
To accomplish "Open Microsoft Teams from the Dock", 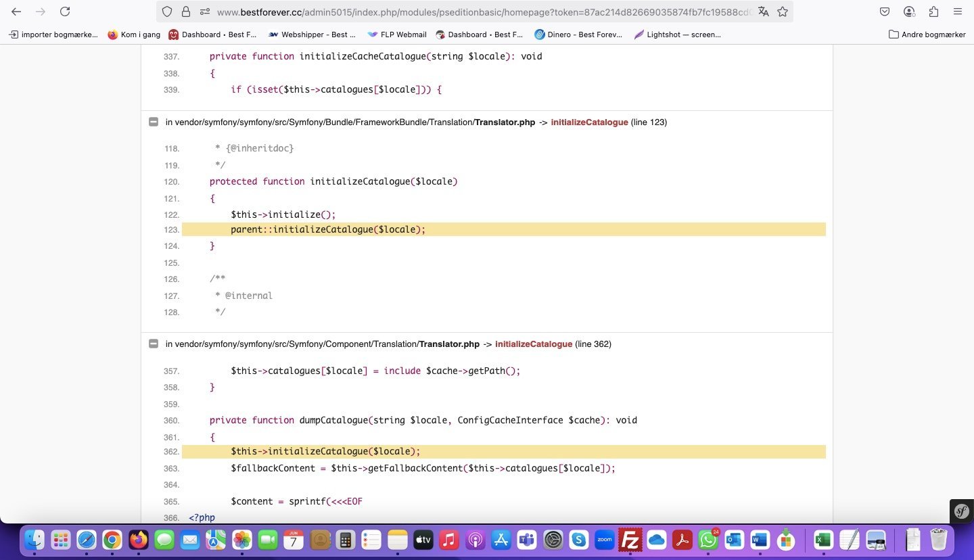I will (x=526, y=540).
